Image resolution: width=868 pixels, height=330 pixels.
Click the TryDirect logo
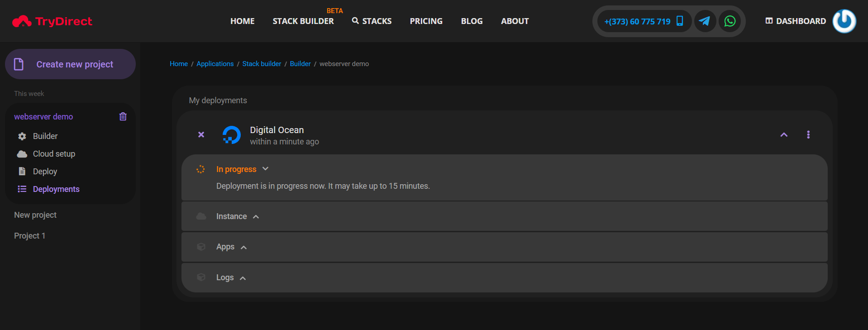[x=52, y=21]
